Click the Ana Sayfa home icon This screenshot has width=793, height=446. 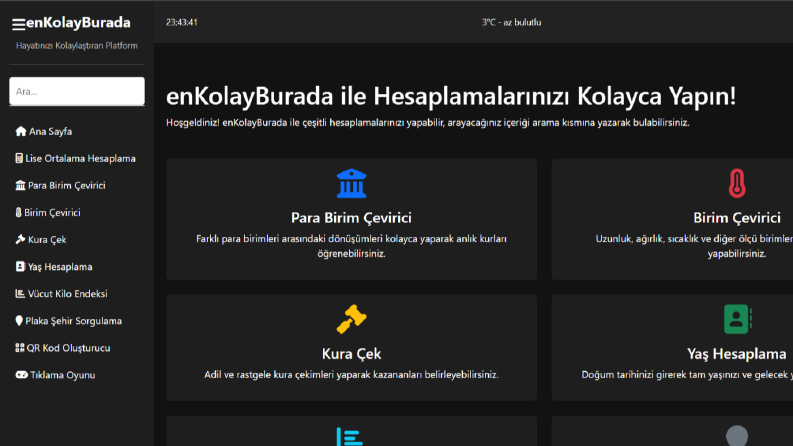(21, 131)
